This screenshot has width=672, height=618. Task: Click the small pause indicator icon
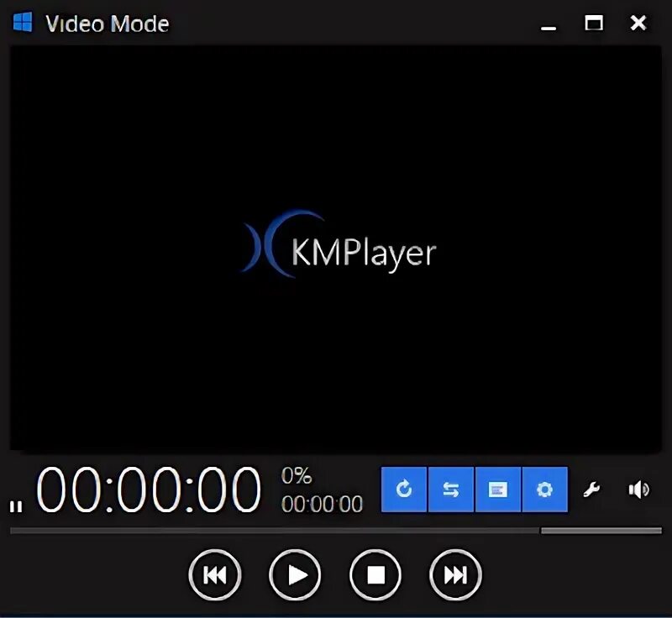tap(16, 506)
